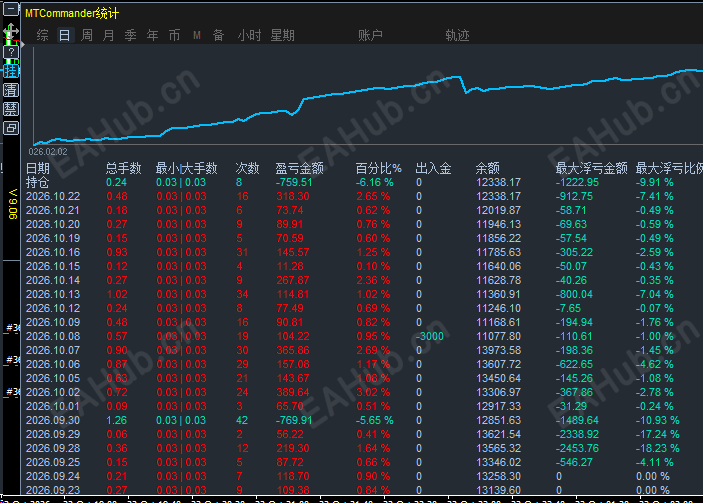Click profit value 143.67 for 2026.10.05
The width and height of the screenshot is (703, 503).
tap(293, 378)
